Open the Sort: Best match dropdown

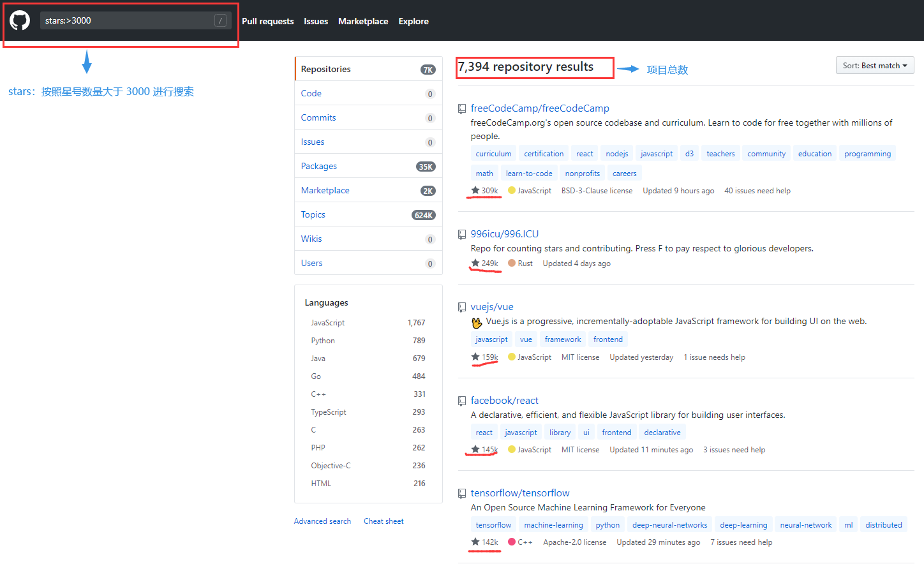[x=875, y=66]
